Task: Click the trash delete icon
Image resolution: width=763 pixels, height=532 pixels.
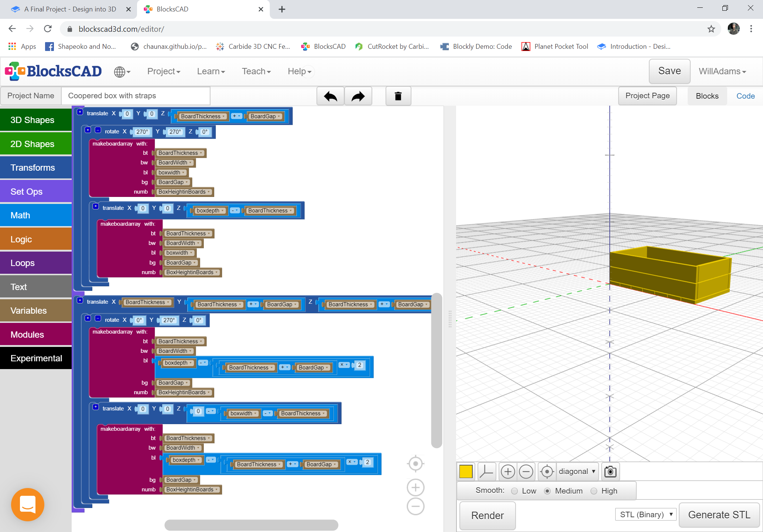Action: point(398,96)
